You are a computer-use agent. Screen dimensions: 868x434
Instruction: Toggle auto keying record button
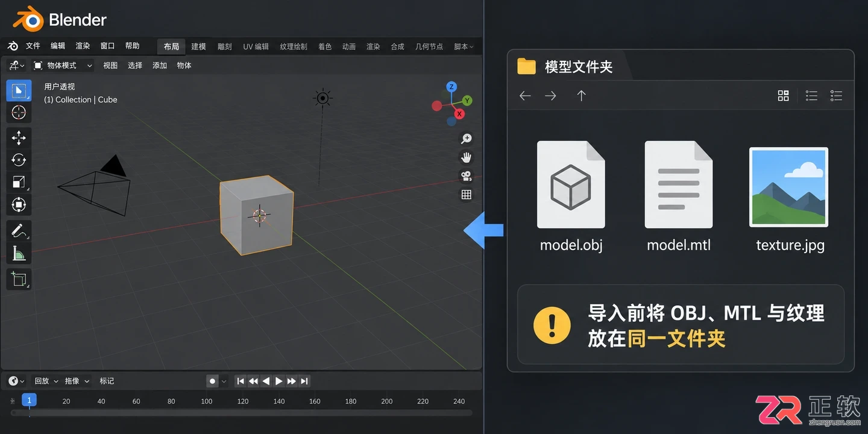212,381
